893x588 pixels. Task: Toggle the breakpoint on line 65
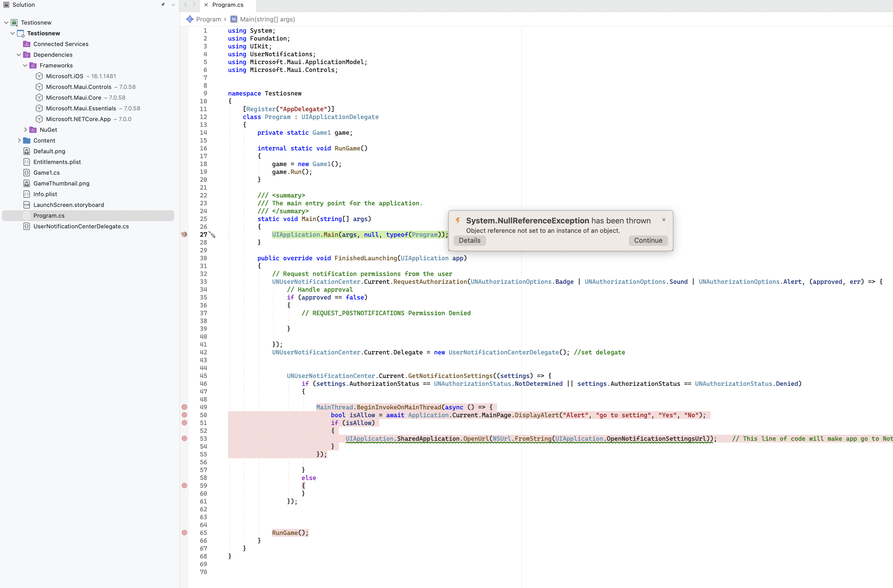pyautogui.click(x=184, y=533)
